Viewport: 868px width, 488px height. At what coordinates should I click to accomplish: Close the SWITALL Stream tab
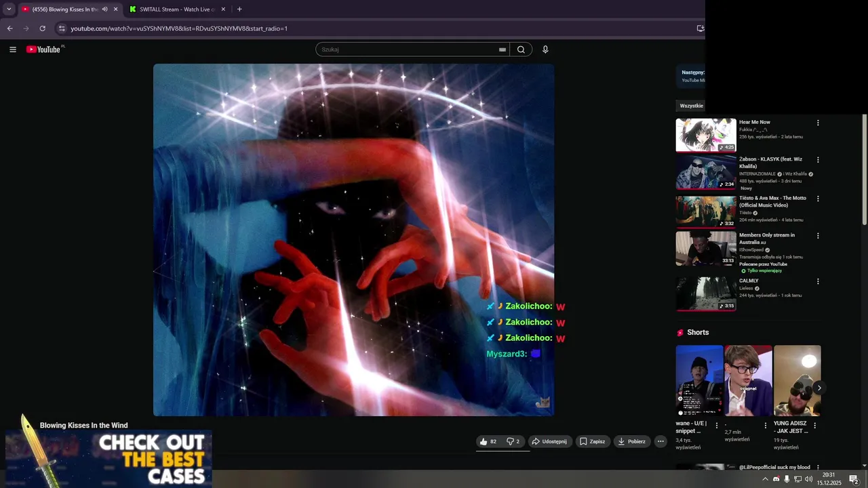[x=224, y=9]
